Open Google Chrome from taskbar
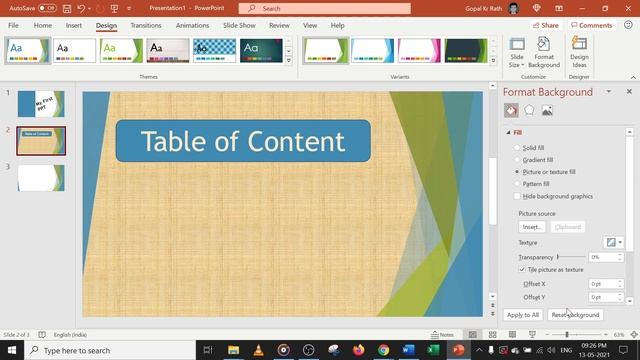This screenshot has width=640, height=360. (x=383, y=350)
